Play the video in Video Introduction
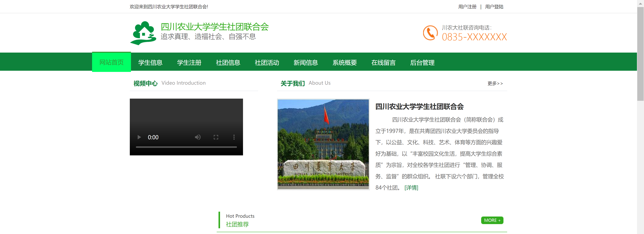Image resolution: width=644 pixels, height=234 pixels. (139, 137)
